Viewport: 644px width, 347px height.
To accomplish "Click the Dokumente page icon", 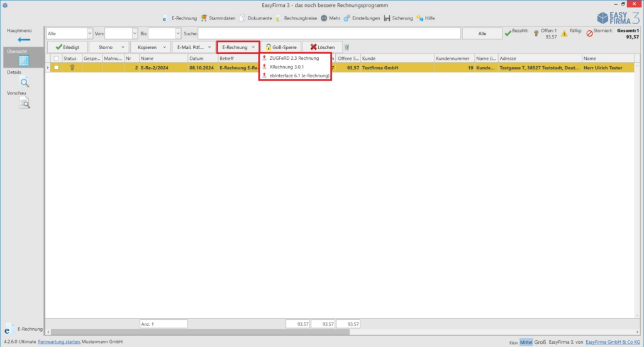I will [x=242, y=18].
